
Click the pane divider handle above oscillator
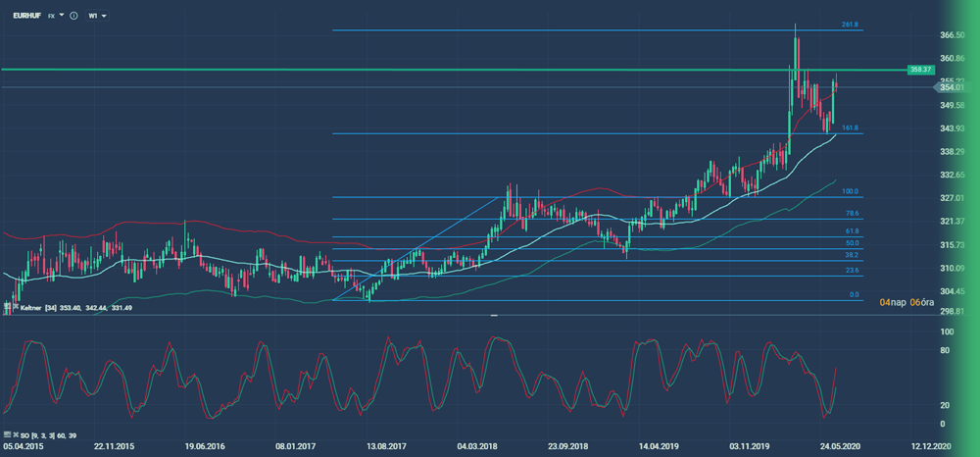tap(494, 316)
